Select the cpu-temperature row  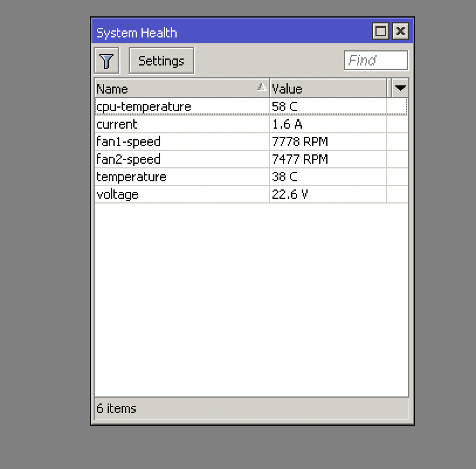(x=144, y=106)
